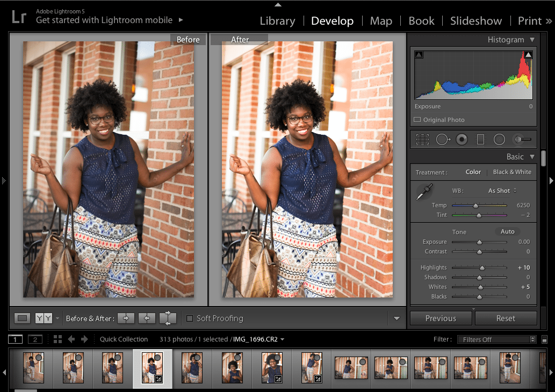The width and height of the screenshot is (555, 392).
Task: Open the WB As Shot dropdown
Action: coord(502,191)
